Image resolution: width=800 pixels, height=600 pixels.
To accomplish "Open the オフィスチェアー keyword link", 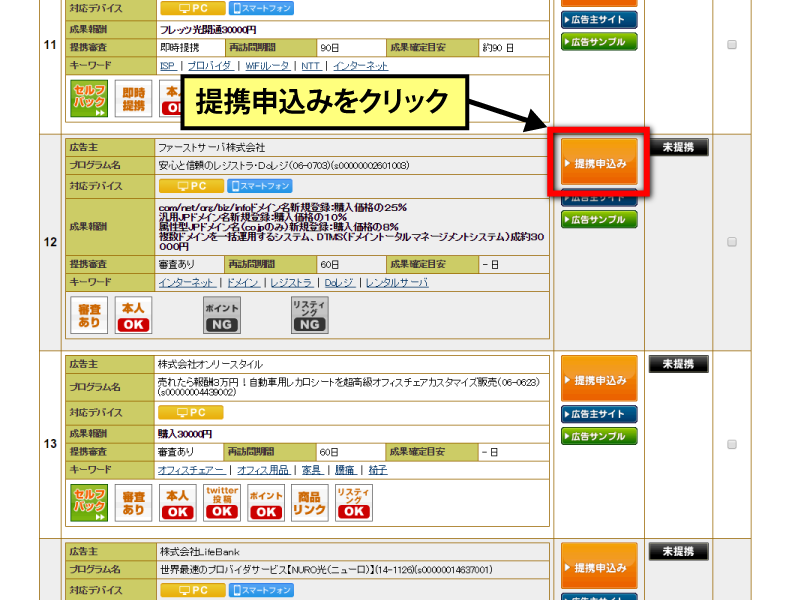I will (x=190, y=470).
